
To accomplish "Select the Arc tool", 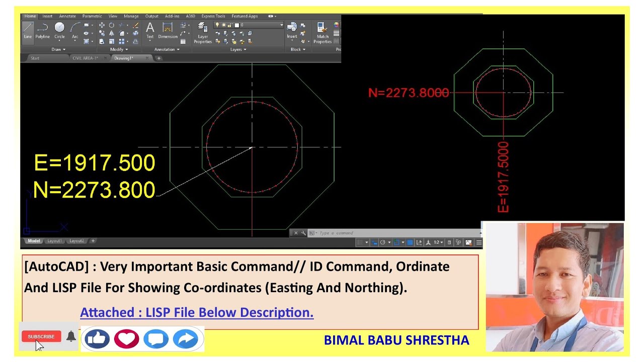I will click(75, 30).
